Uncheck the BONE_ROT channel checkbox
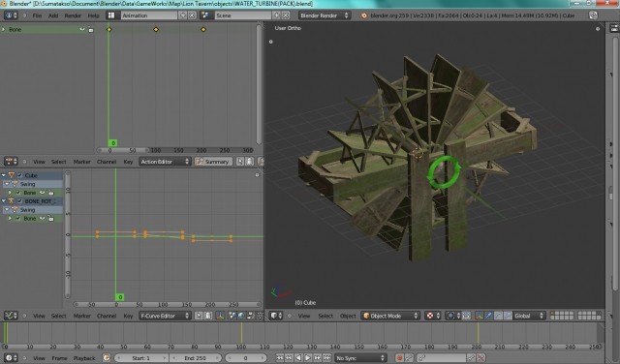The width and height of the screenshot is (620, 364). 19,201
